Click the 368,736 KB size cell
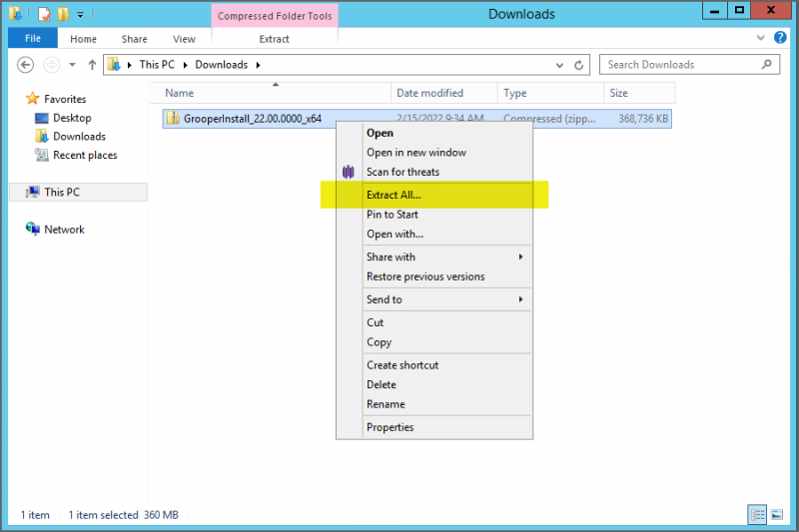The width and height of the screenshot is (799, 532). pyautogui.click(x=642, y=119)
